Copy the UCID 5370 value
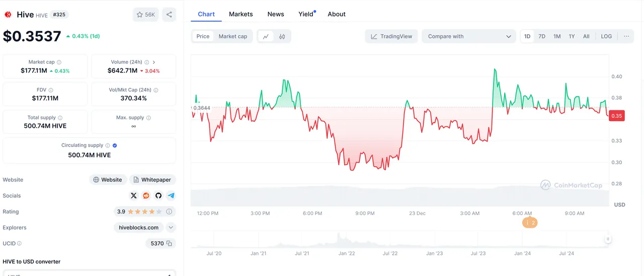 170,243
